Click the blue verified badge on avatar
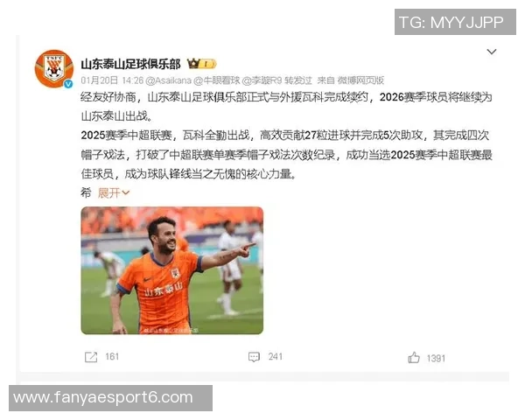This screenshot has width=525, height=420. click(x=68, y=84)
